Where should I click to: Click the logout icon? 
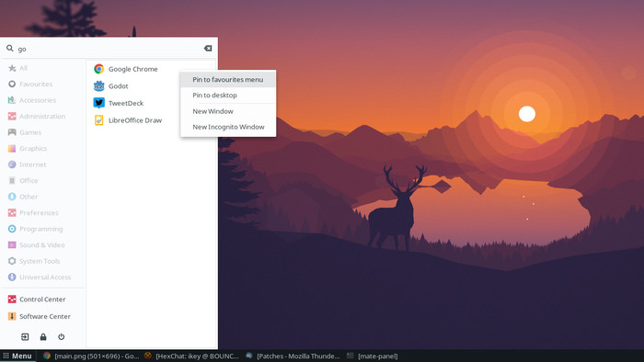(x=25, y=337)
